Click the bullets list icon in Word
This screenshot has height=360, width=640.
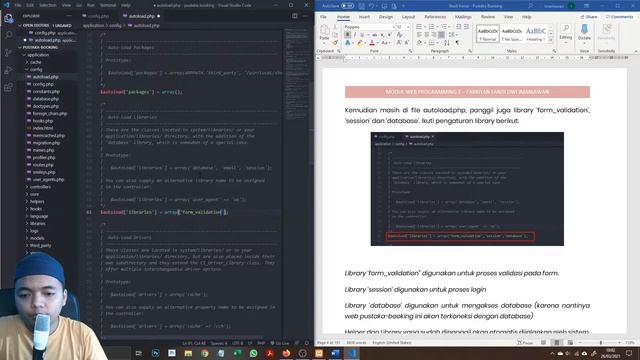[420, 27]
